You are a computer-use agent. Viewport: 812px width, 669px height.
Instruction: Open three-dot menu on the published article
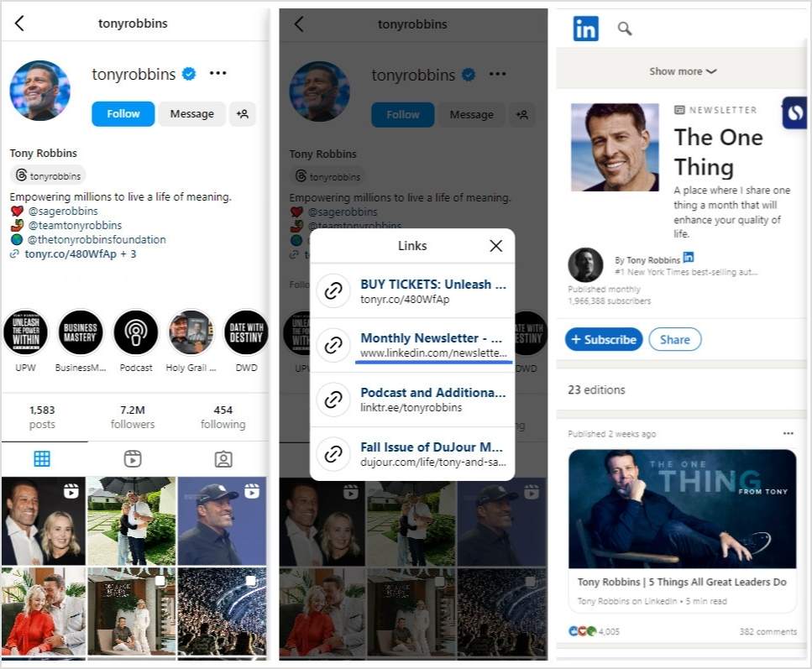click(x=788, y=433)
